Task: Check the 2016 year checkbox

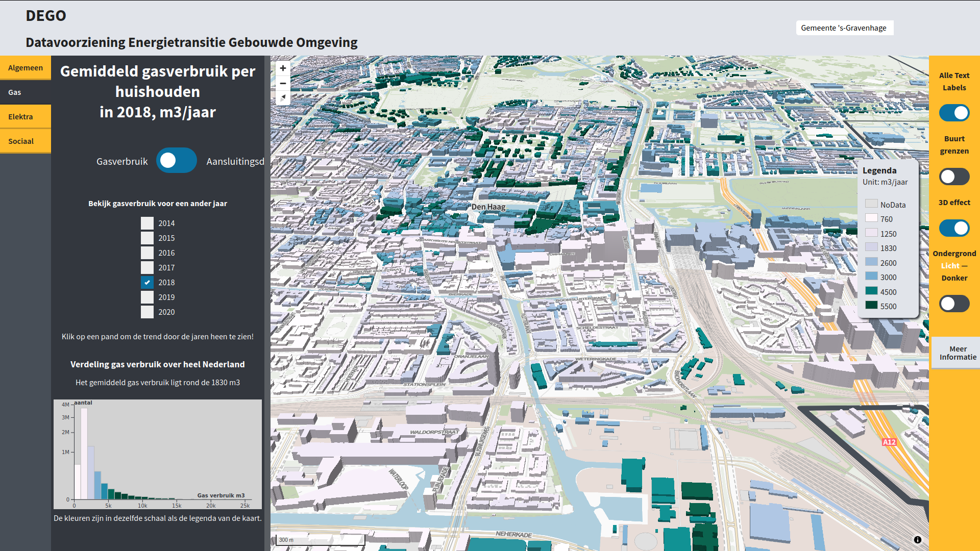Action: coord(147,253)
